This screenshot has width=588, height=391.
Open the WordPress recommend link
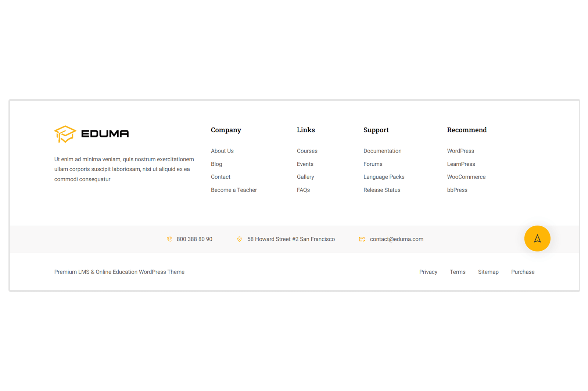click(460, 151)
